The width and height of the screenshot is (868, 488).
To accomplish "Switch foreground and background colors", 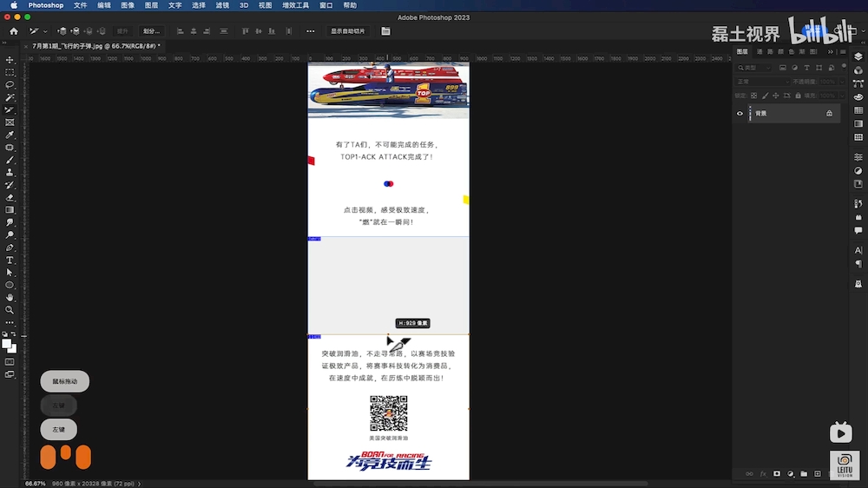I will pos(14,334).
